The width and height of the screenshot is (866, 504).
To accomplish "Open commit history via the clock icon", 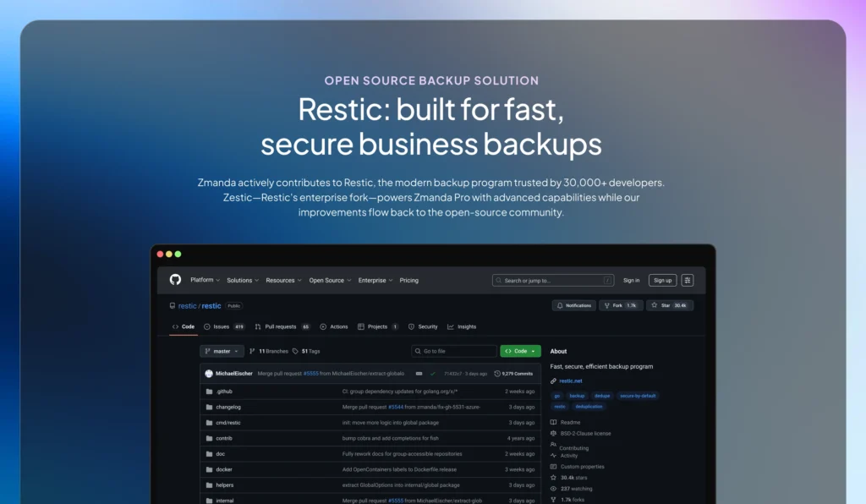I will click(x=497, y=373).
